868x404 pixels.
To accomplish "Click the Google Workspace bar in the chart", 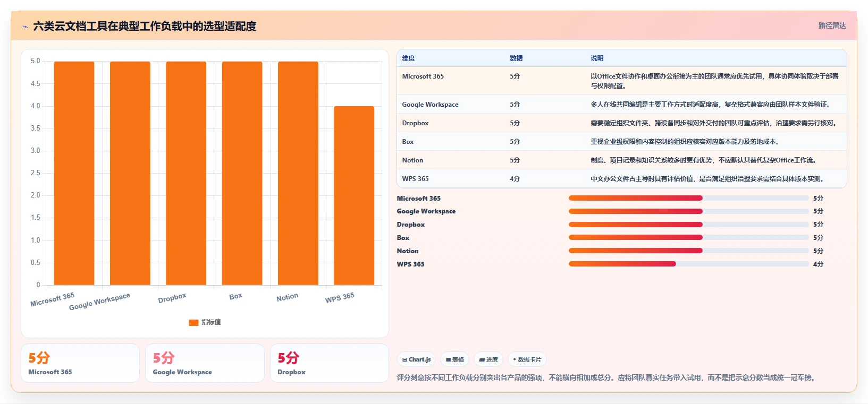I will tap(130, 173).
